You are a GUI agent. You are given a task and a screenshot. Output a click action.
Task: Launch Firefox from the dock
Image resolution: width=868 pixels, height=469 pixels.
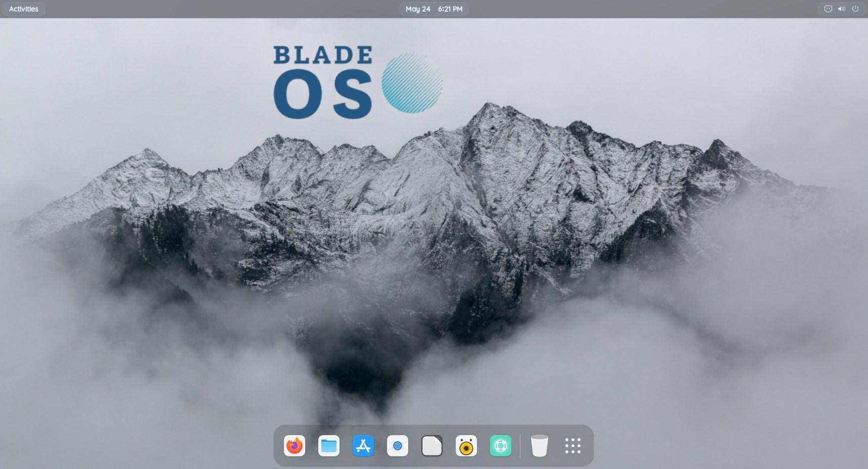coord(295,446)
